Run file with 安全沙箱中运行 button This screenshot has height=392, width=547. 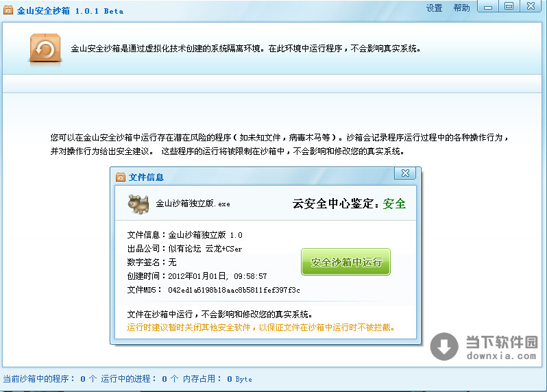[x=345, y=262]
